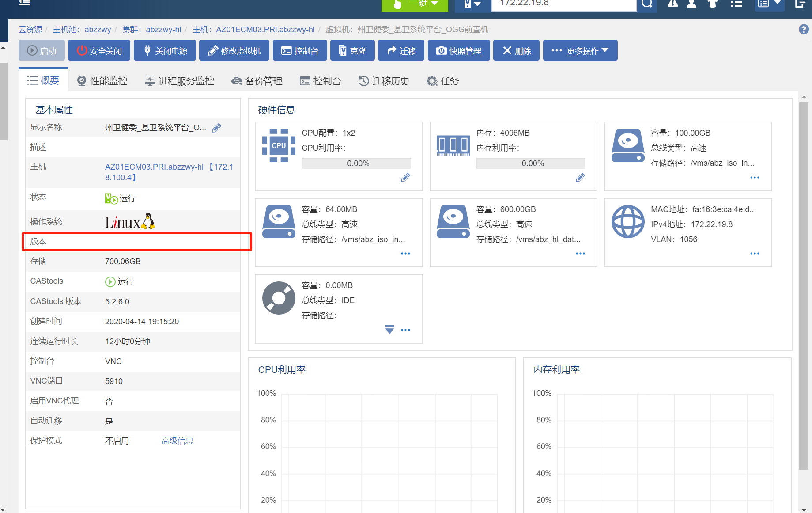Click the storage value 700.06GB
The height and width of the screenshot is (513, 812).
pos(123,262)
